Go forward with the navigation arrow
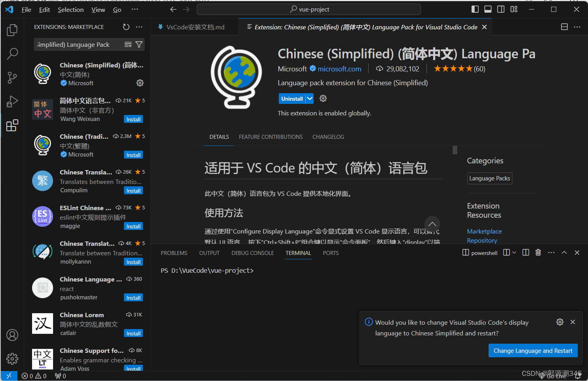 pos(186,9)
